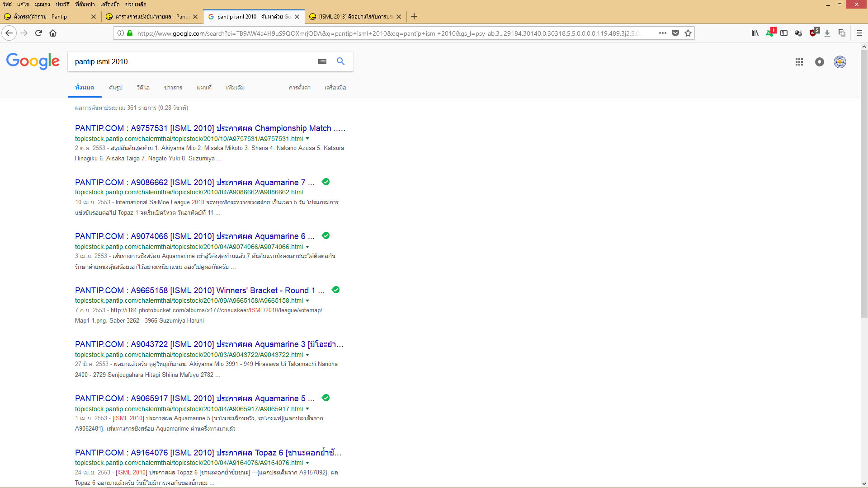
Task: Open the Google apps grid
Action: click(x=799, y=62)
